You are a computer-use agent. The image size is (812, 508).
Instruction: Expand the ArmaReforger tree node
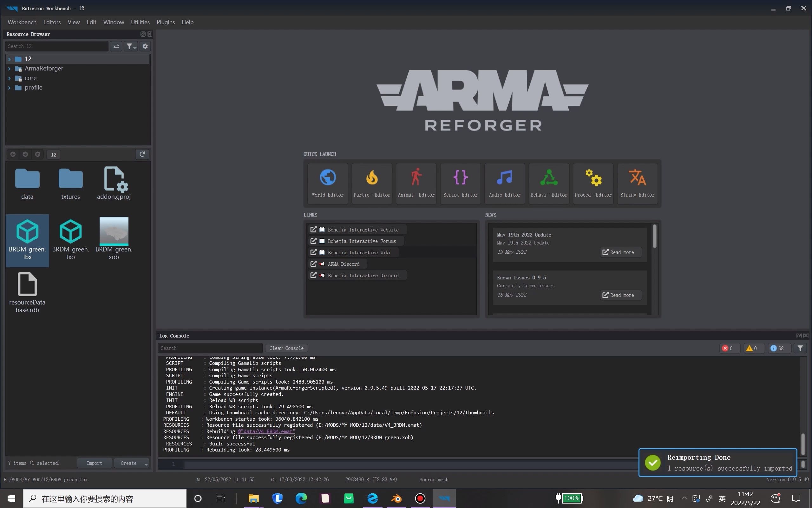(10, 69)
